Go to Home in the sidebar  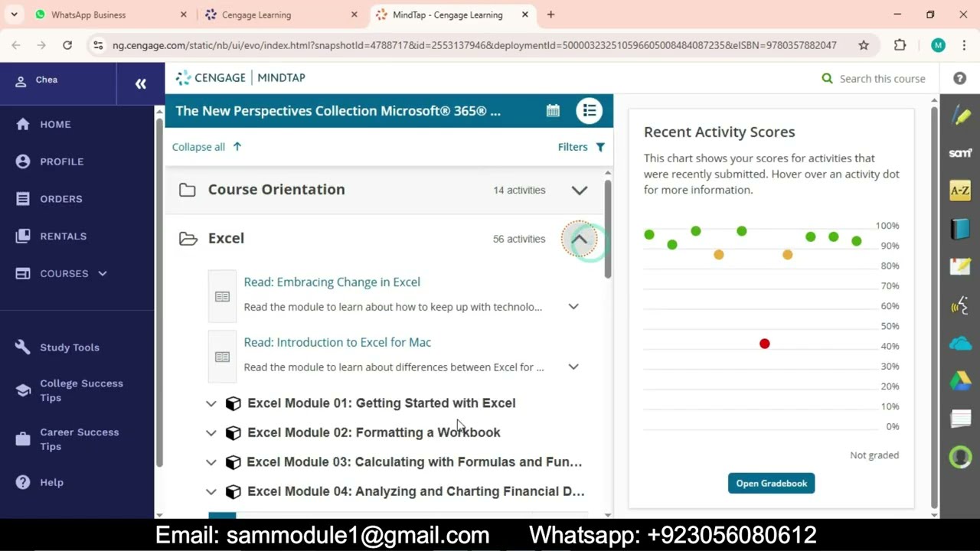click(x=55, y=124)
